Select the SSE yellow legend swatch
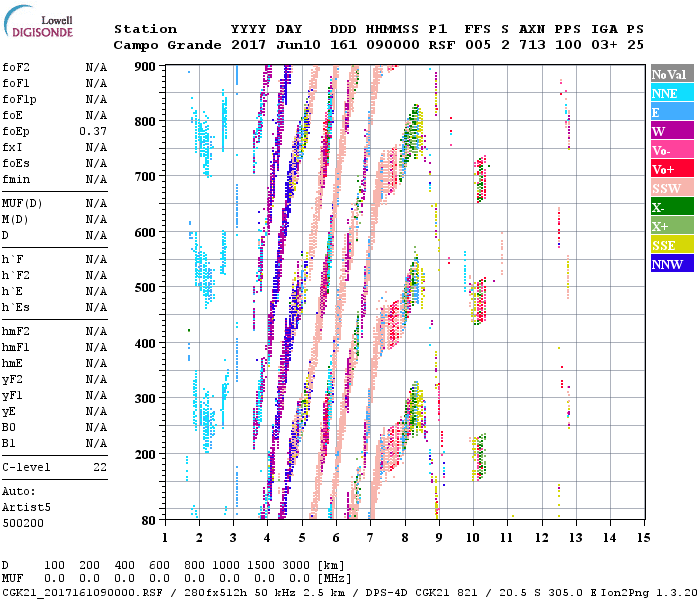The width and height of the screenshot is (700, 600). [x=672, y=245]
